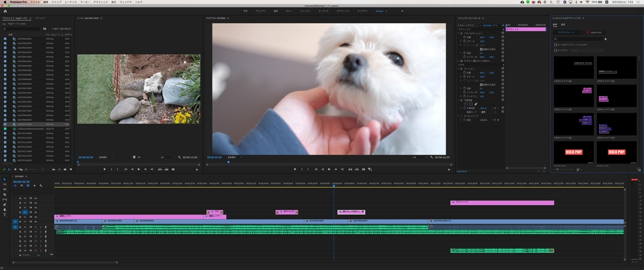This screenshot has height=270, width=644.
Task: Toggle uniform scale checkbox under モーション
Action: [x=481, y=84]
